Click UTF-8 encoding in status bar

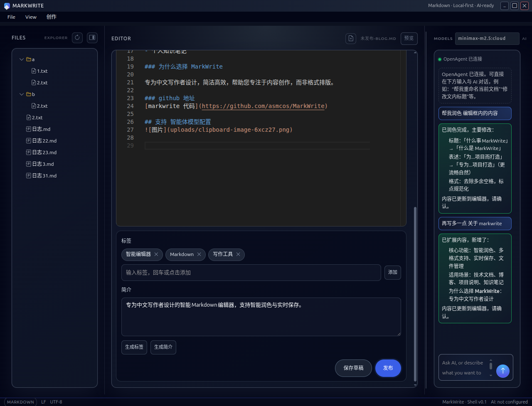(56, 402)
